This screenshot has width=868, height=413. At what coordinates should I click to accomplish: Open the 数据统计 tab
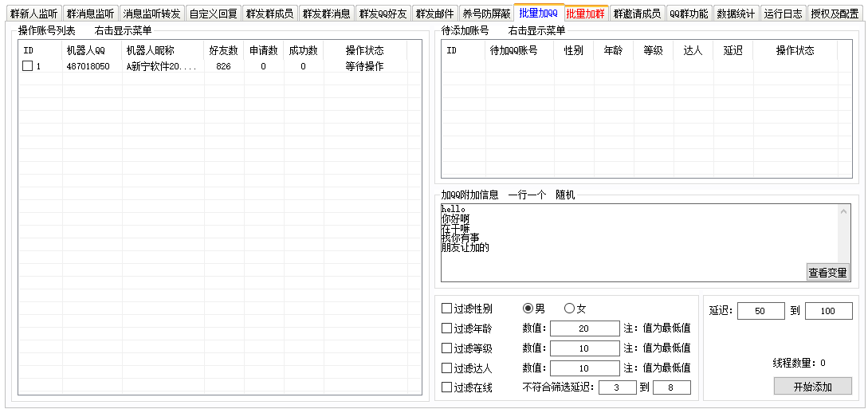pyautogui.click(x=736, y=14)
